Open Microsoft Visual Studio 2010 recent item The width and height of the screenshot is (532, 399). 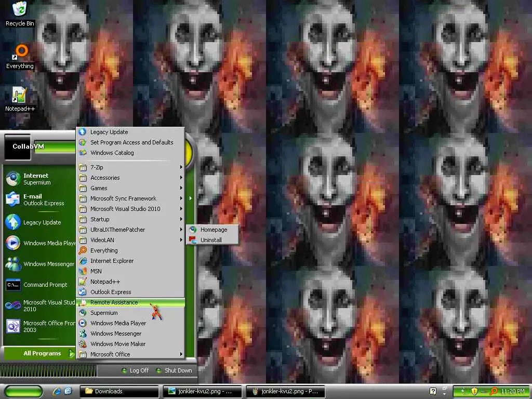click(39, 305)
